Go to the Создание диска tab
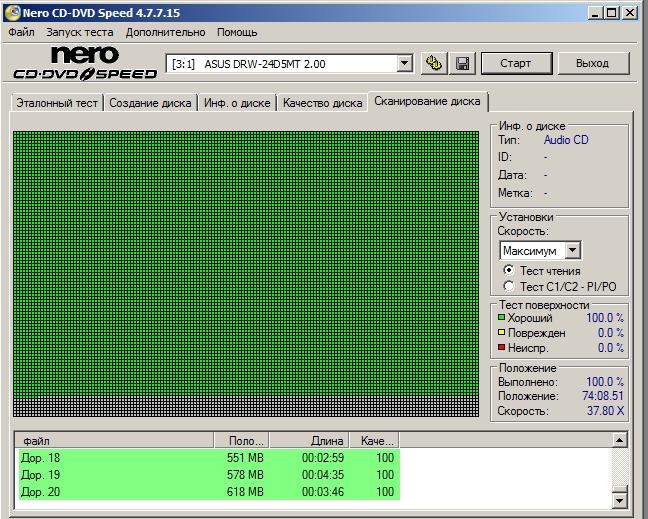The height and width of the screenshot is (519, 648). coord(151,103)
